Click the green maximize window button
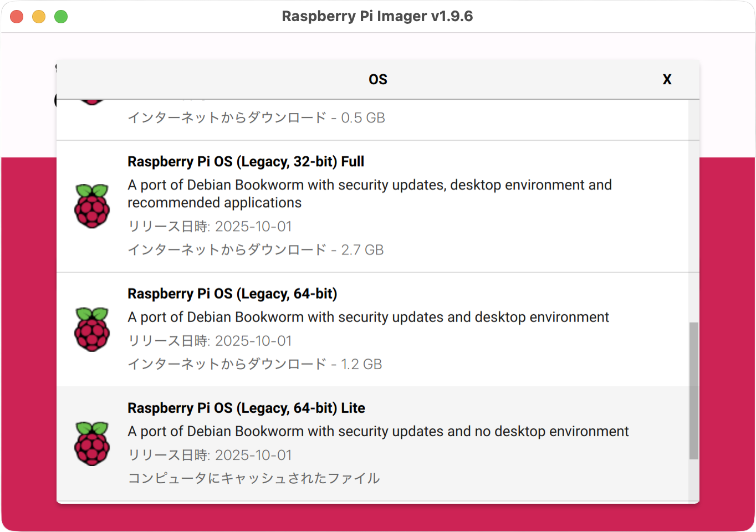This screenshot has height=532, width=756. pyautogui.click(x=61, y=17)
